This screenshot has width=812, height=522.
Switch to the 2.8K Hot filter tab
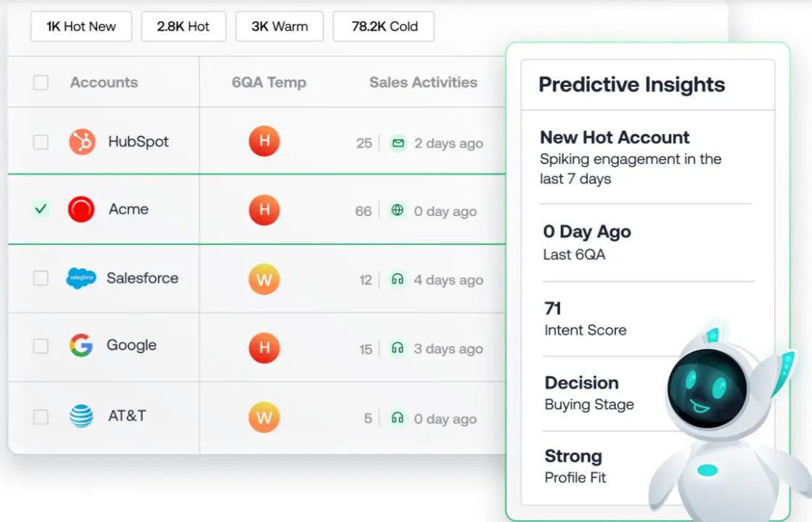click(x=184, y=26)
